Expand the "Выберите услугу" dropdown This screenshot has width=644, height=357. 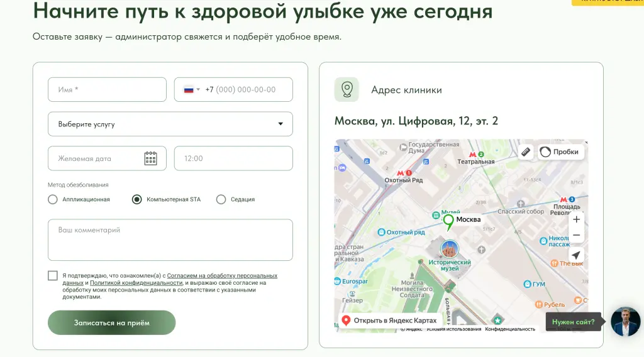pos(170,124)
